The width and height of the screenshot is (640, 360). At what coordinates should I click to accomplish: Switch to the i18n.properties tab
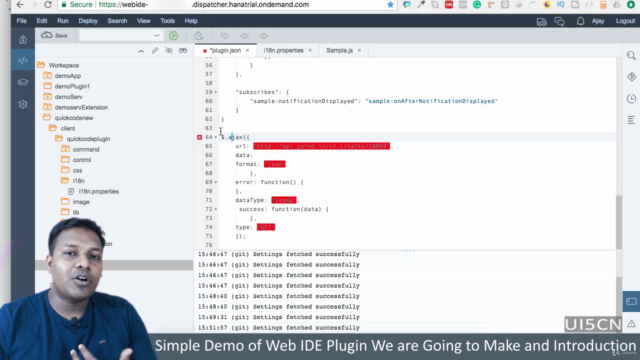pyautogui.click(x=283, y=51)
